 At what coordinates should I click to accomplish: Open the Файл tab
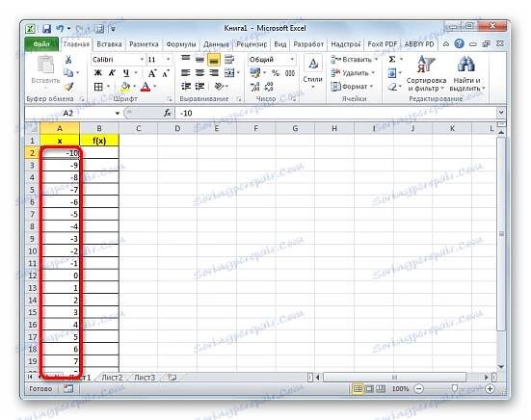coord(41,44)
